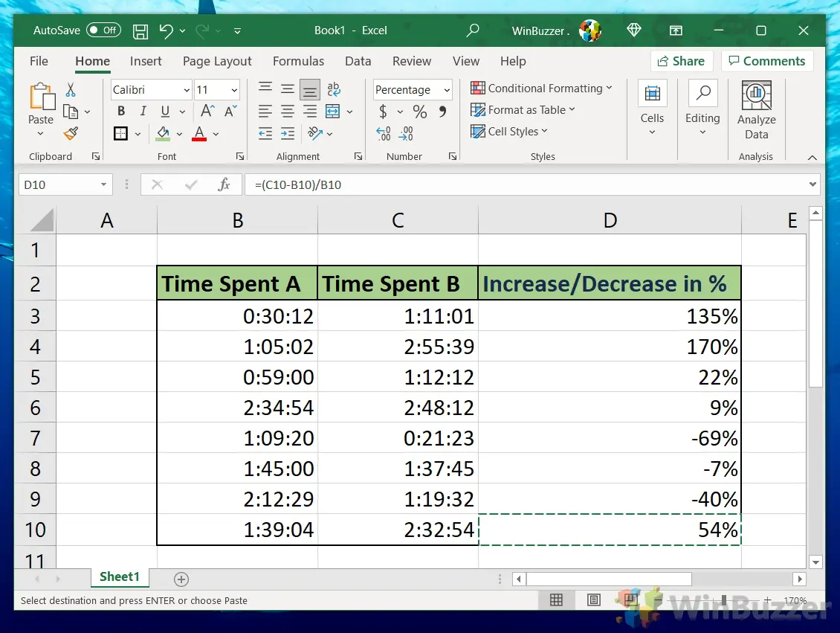Viewport: 840px width, 633px height.
Task: Switch to the Formulas ribbon tab
Action: click(298, 61)
